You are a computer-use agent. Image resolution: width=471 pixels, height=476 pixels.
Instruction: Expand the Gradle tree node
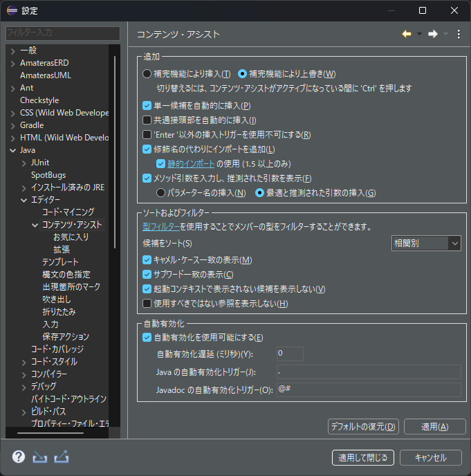[x=12, y=126]
